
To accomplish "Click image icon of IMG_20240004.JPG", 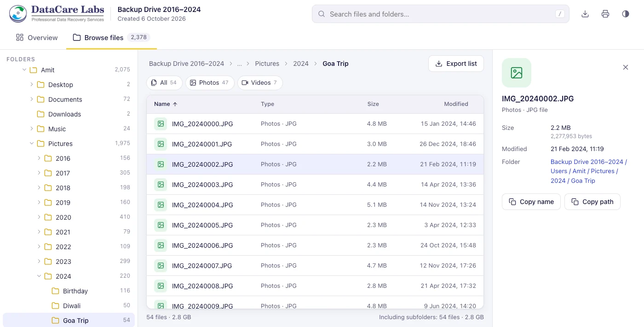I will pos(161,205).
